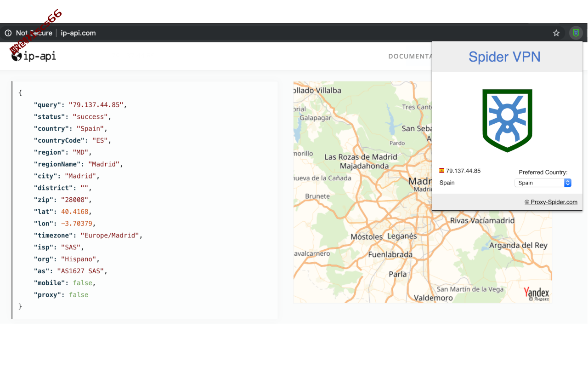Viewport: 588px width, 368px height.
Task: Click the status value "success"
Action: pyautogui.click(x=90, y=117)
